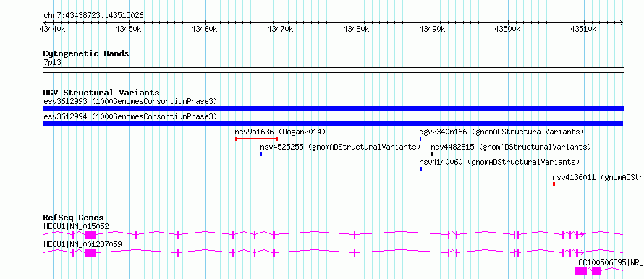Click the 43460k ruler tick label

coord(205,29)
